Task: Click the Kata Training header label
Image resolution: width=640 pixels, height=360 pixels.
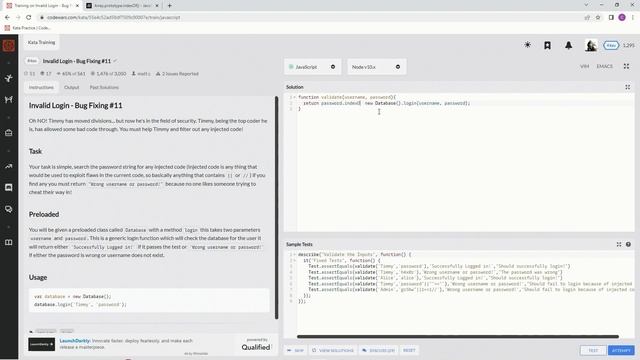Action: pos(41,42)
